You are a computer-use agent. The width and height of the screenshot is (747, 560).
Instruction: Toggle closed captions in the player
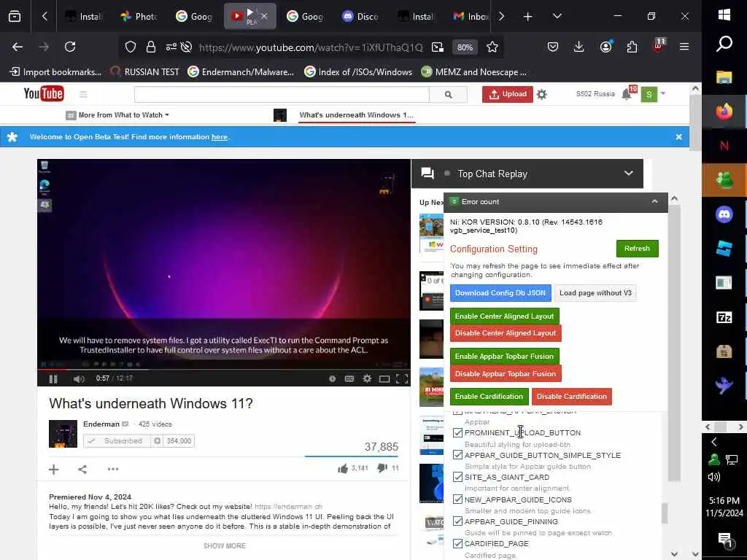[x=349, y=378]
